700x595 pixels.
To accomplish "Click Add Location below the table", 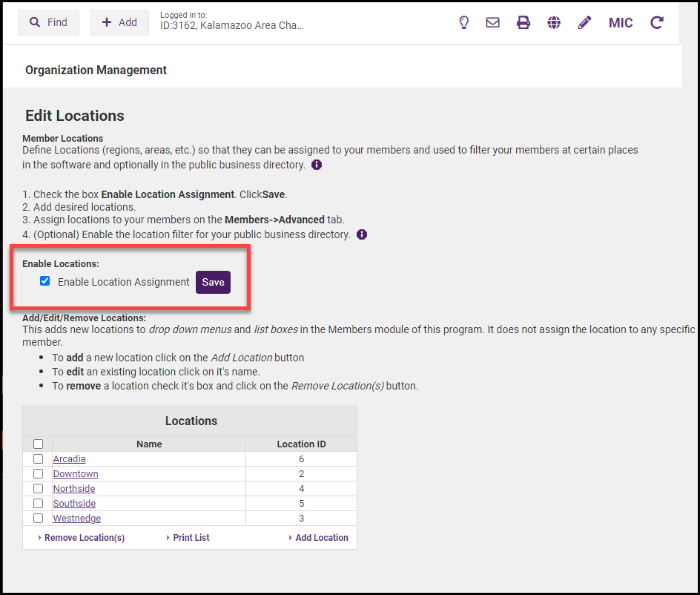I will click(321, 538).
